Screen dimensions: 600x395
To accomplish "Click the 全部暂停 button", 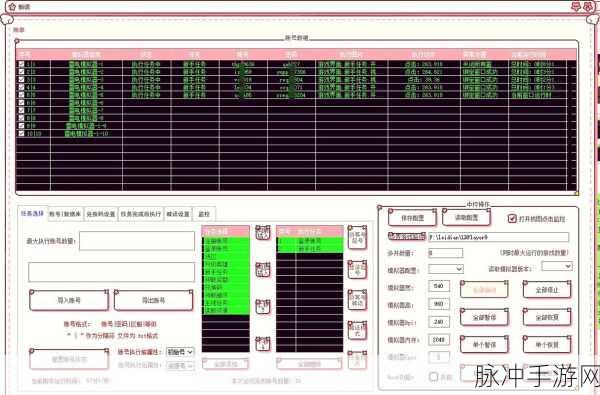I will coord(484,317).
